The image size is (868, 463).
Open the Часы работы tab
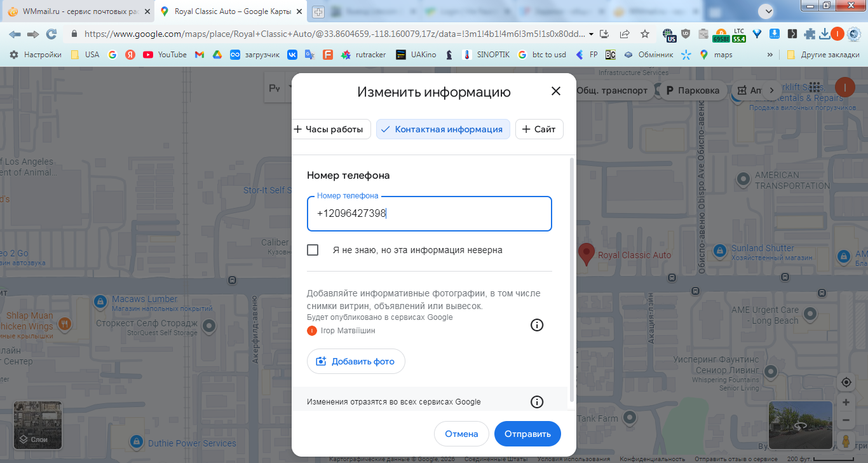click(x=331, y=129)
